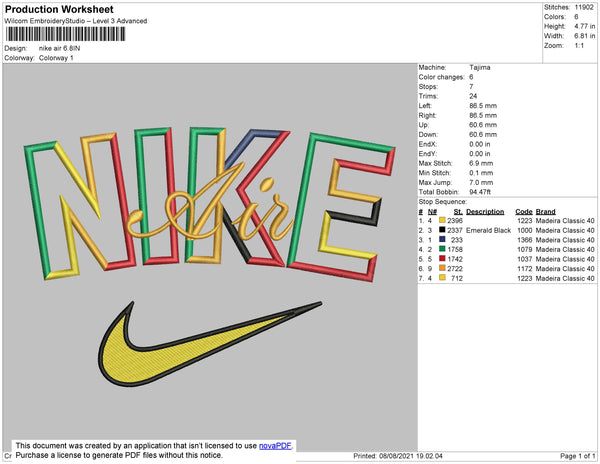Click the code '1172' in the stop sequence

pyautogui.click(x=525, y=269)
